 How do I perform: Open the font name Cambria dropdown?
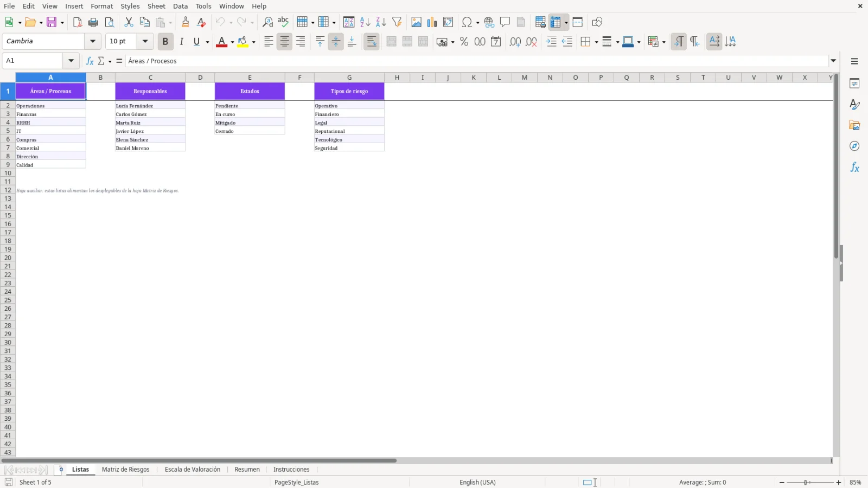coord(93,41)
